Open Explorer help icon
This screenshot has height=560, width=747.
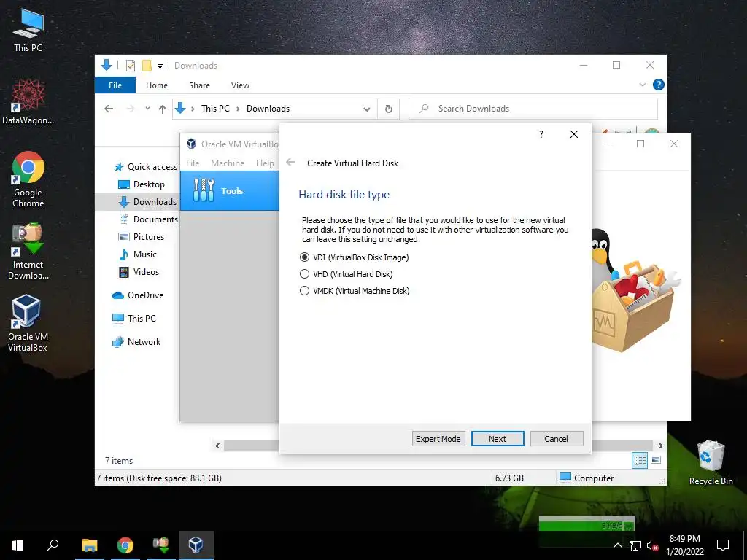(659, 85)
